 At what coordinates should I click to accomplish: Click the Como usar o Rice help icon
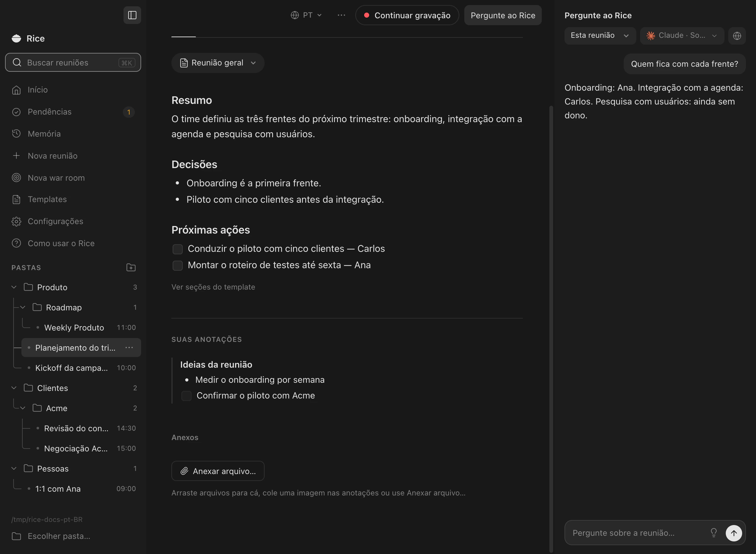16,243
